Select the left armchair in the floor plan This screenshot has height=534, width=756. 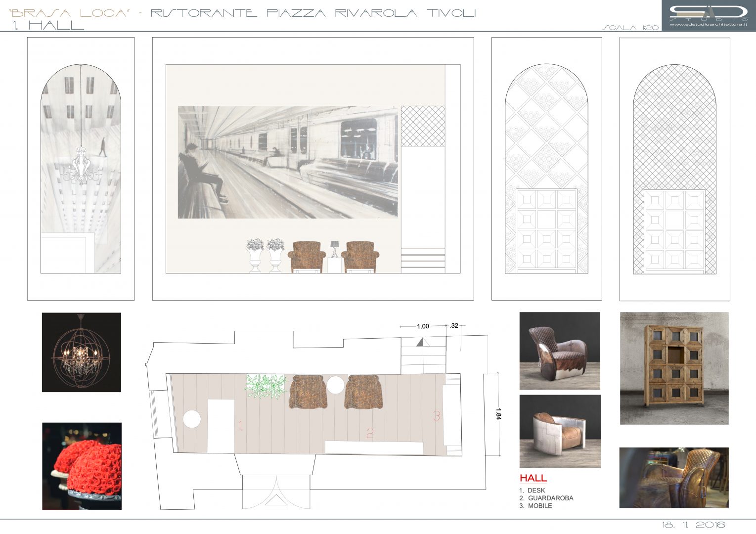(308, 392)
